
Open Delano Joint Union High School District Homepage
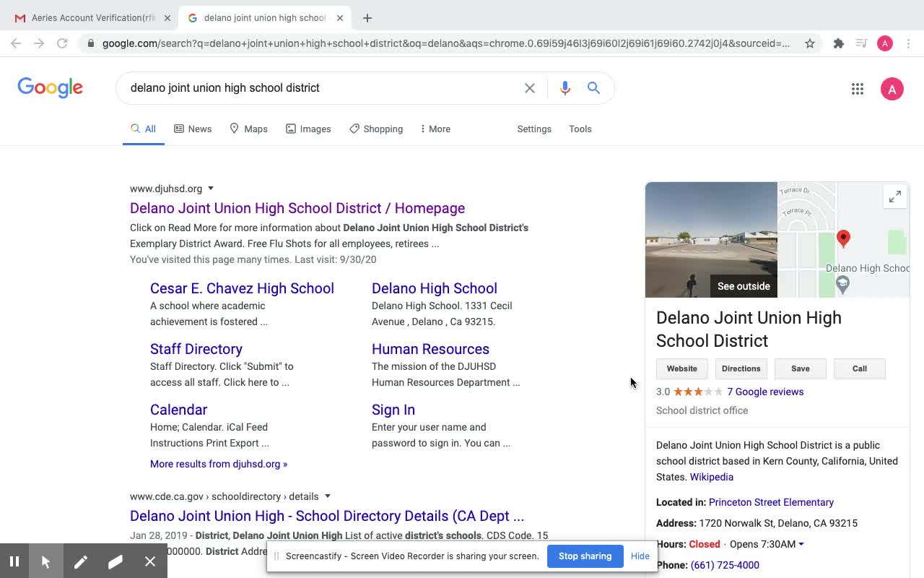coord(297,208)
